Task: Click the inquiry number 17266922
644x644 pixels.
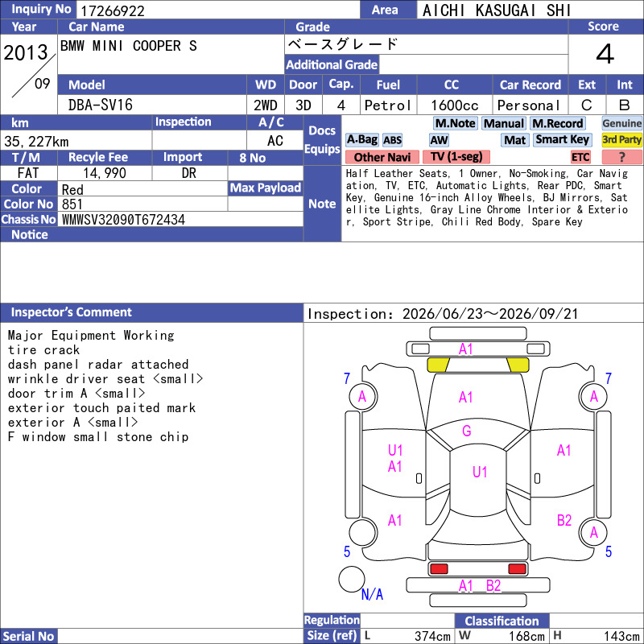Action: coord(112,11)
